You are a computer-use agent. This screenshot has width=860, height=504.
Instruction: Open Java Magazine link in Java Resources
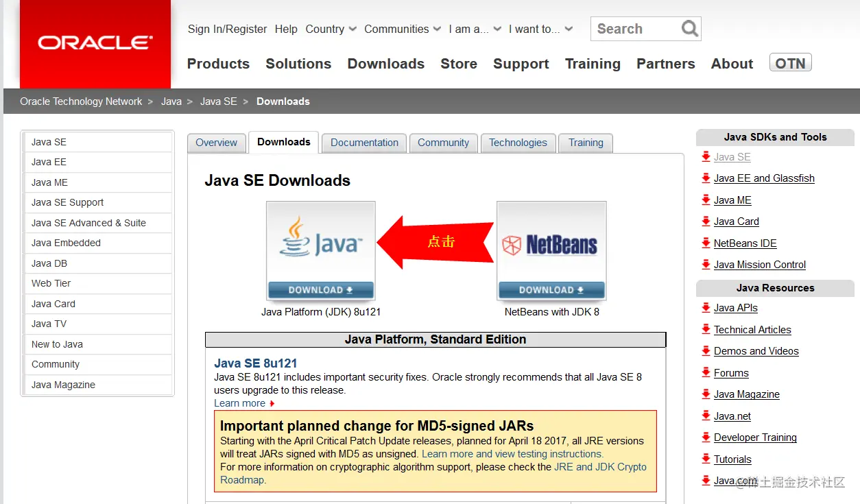click(x=746, y=394)
